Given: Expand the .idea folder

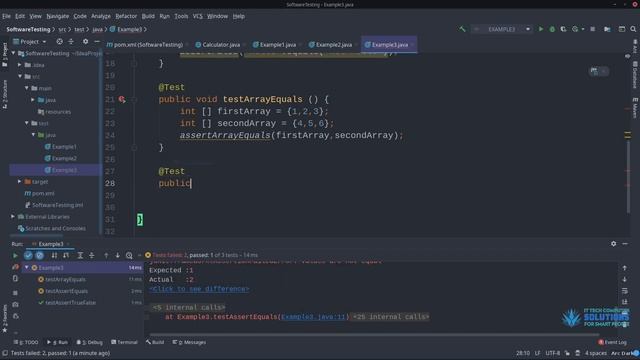Looking at the screenshot, I should pyautogui.click(x=20, y=65).
